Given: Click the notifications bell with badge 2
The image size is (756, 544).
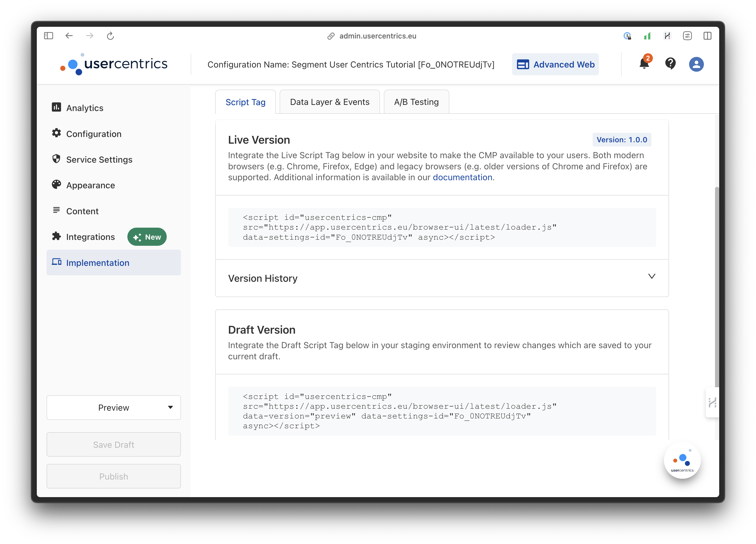Looking at the screenshot, I should [x=644, y=64].
